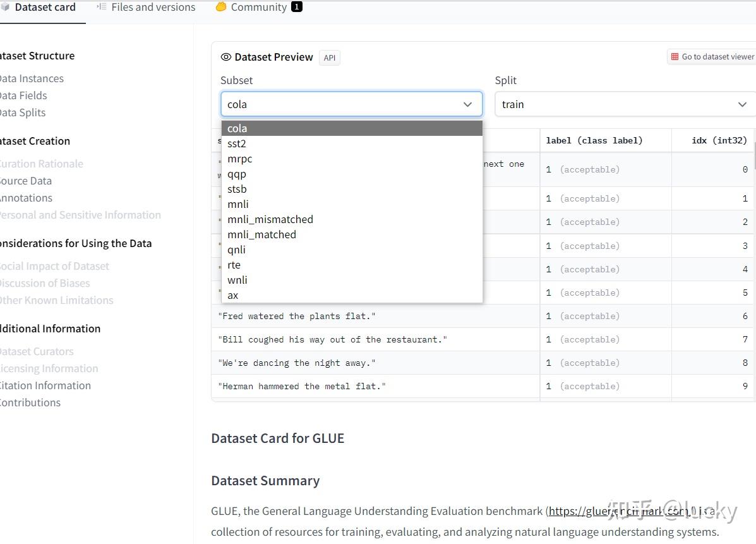The height and width of the screenshot is (544, 756).
Task: Choose mrpc from the subset list
Action: click(352, 159)
